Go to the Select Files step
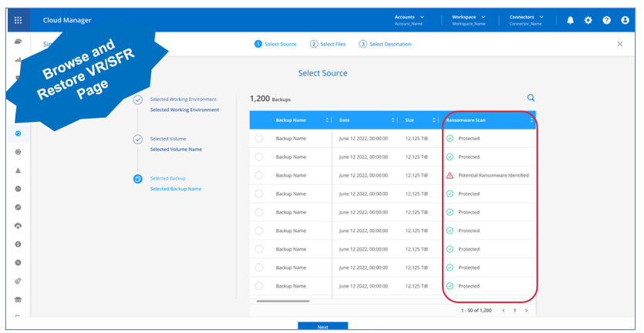 [x=329, y=44]
